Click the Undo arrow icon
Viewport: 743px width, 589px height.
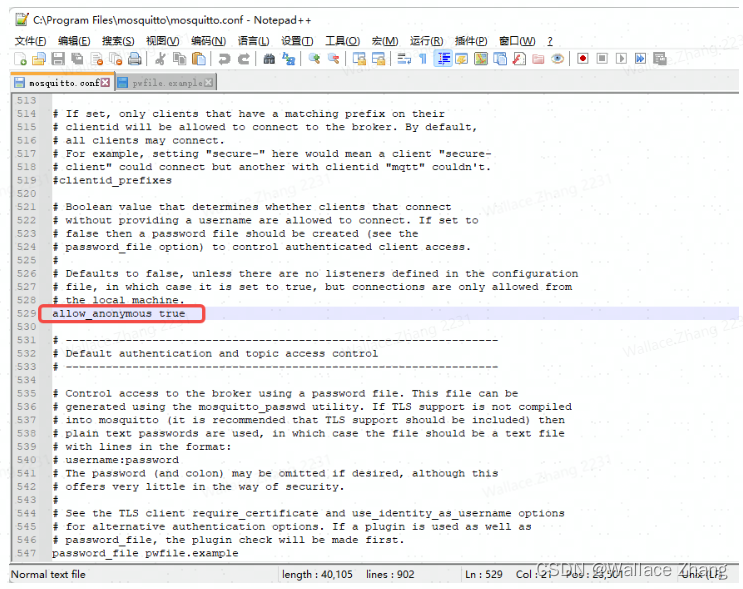(x=224, y=59)
